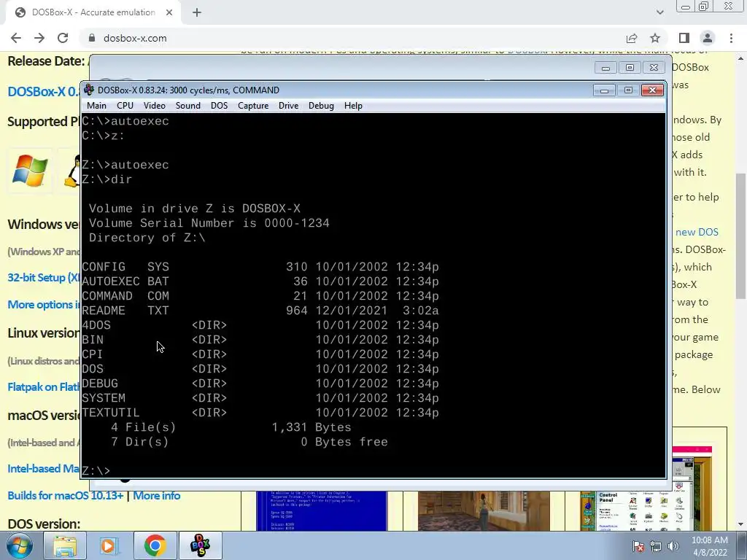Click the 3D game screenshot thumbnail
The height and width of the screenshot is (560, 747).
pyautogui.click(x=484, y=510)
